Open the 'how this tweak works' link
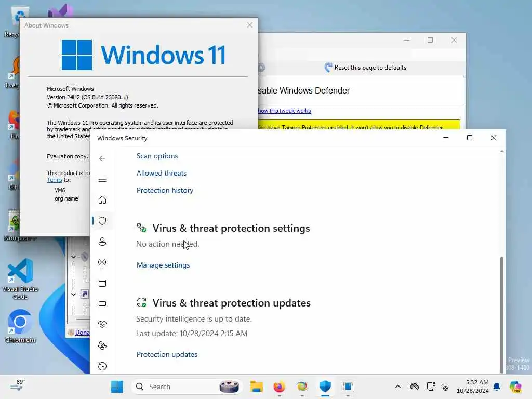The height and width of the screenshot is (399, 532). coord(284,111)
